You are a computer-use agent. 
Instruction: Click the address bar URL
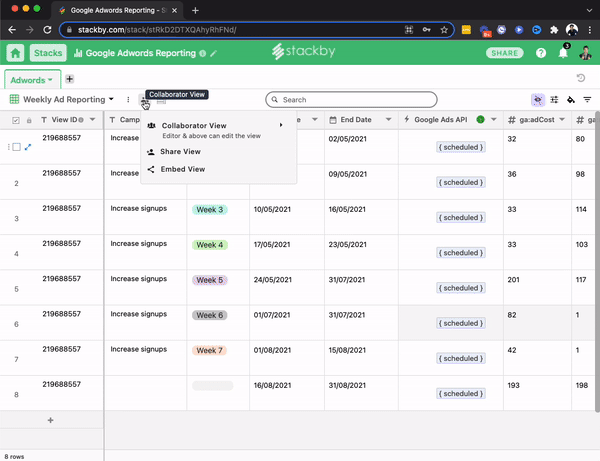(157, 30)
